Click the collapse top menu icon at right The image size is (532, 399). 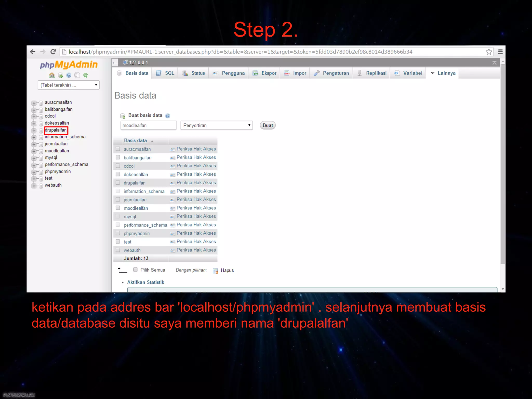(x=494, y=63)
